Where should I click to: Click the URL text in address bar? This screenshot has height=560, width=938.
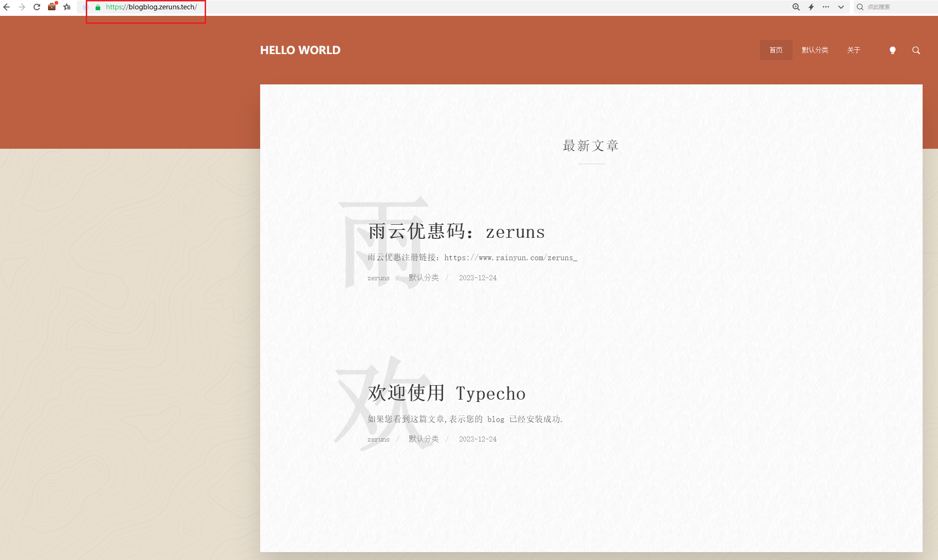click(152, 7)
